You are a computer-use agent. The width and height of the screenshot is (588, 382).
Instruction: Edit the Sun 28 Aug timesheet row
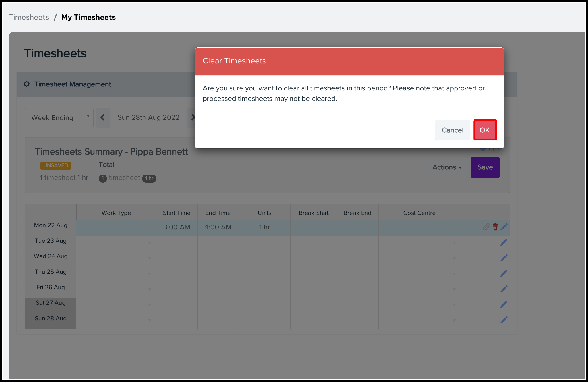tap(504, 320)
